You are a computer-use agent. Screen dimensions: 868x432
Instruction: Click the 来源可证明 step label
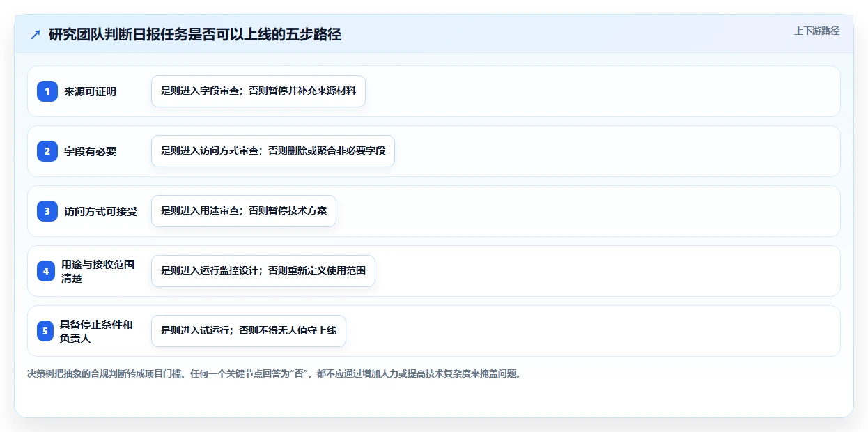pos(91,91)
